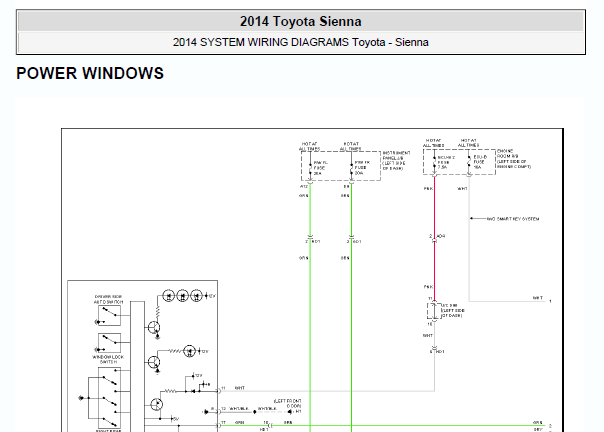Image resolution: width=604 pixels, height=432 pixels.
Task: Click the 25A fuse symbol in Instrument Panel J/B
Action: (310, 168)
